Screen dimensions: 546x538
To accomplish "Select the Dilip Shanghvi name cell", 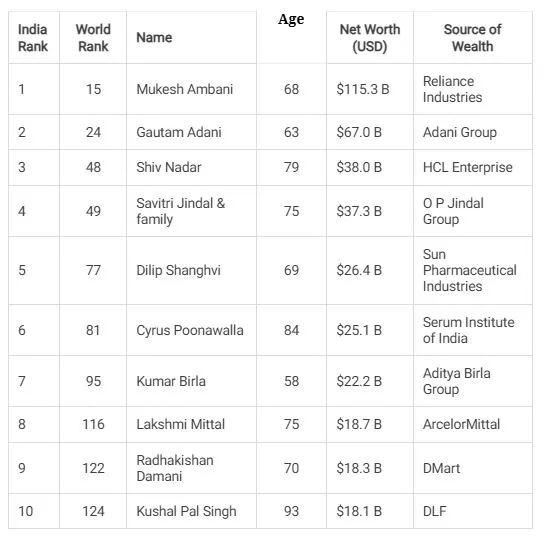I will 178,270.
